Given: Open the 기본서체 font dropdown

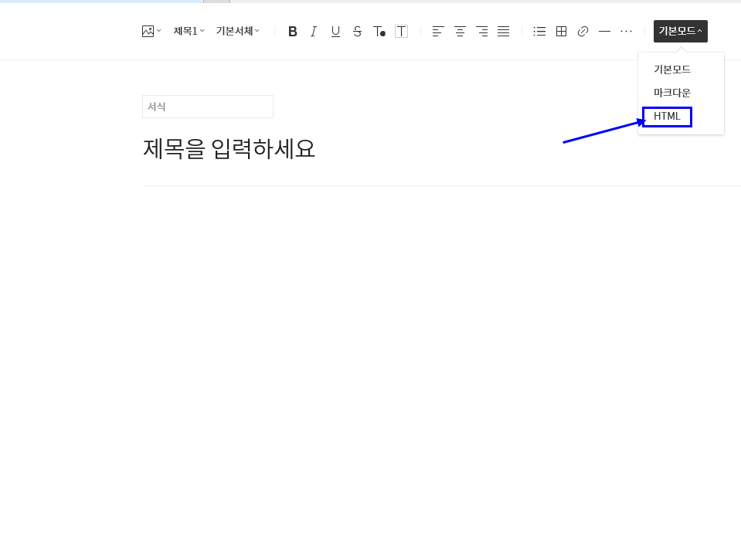Looking at the screenshot, I should (x=238, y=31).
